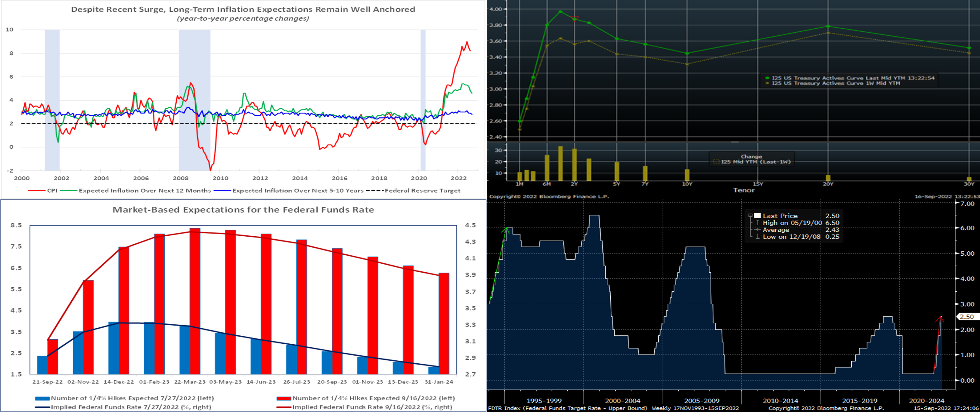Click the Average line icon in legend
Viewport: 980px width, 412px height.
point(757,230)
